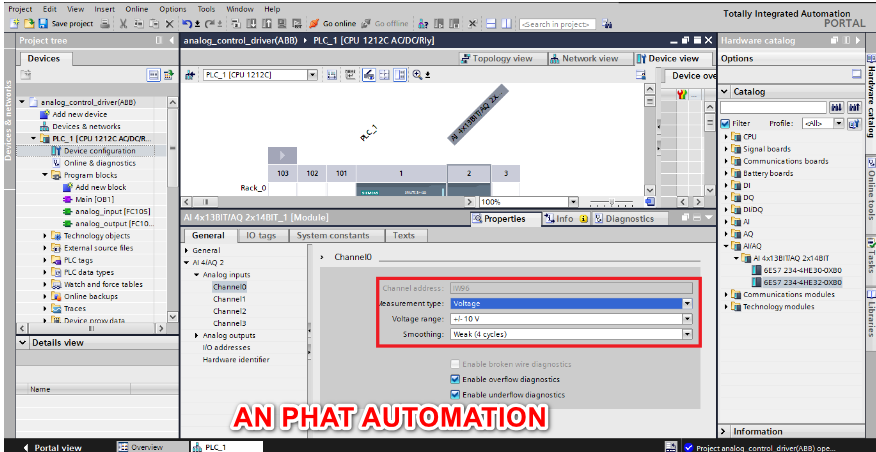The width and height of the screenshot is (876, 452).
Task: Click the Undo arrow in toolbar
Action: coord(187,23)
